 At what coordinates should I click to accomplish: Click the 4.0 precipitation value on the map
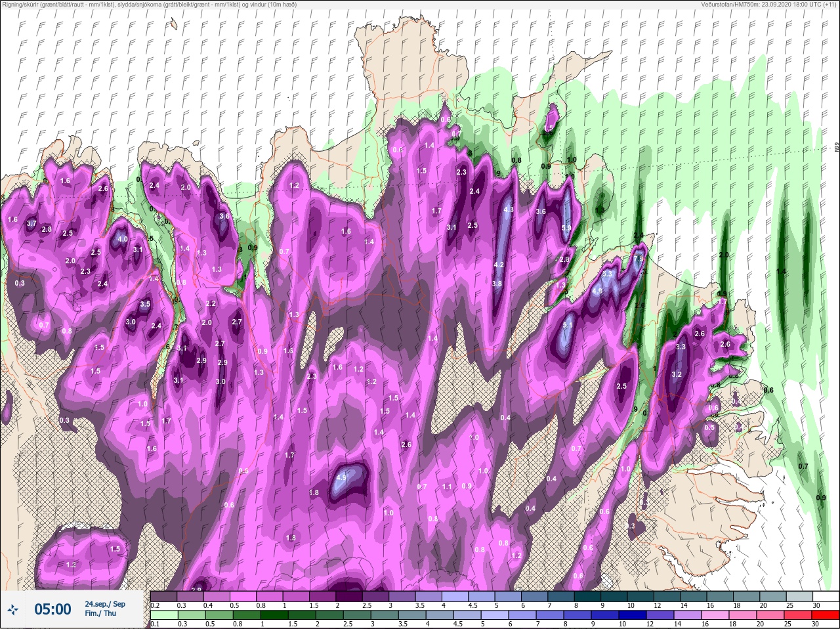[x=122, y=239]
